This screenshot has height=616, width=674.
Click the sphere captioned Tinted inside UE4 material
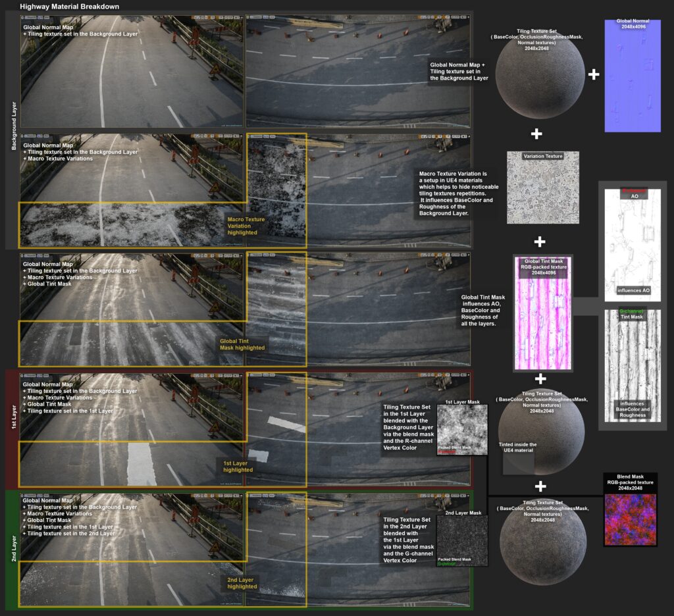pyautogui.click(x=541, y=432)
